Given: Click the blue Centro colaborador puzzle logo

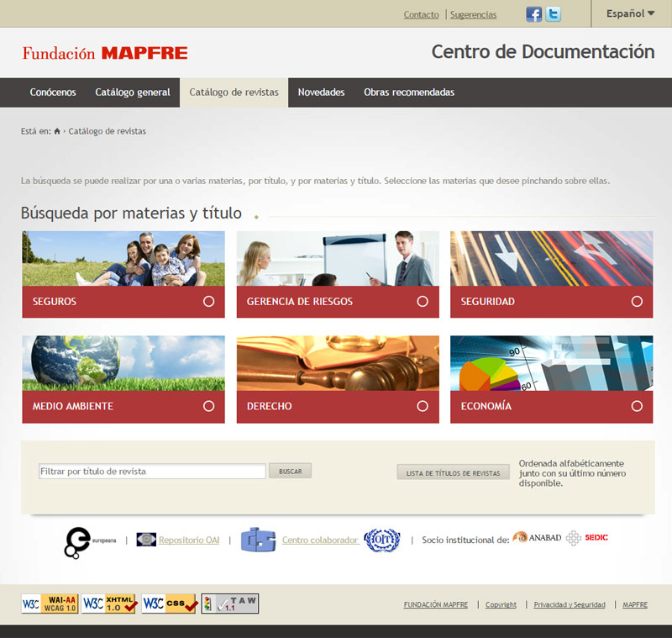Looking at the screenshot, I should 258,540.
